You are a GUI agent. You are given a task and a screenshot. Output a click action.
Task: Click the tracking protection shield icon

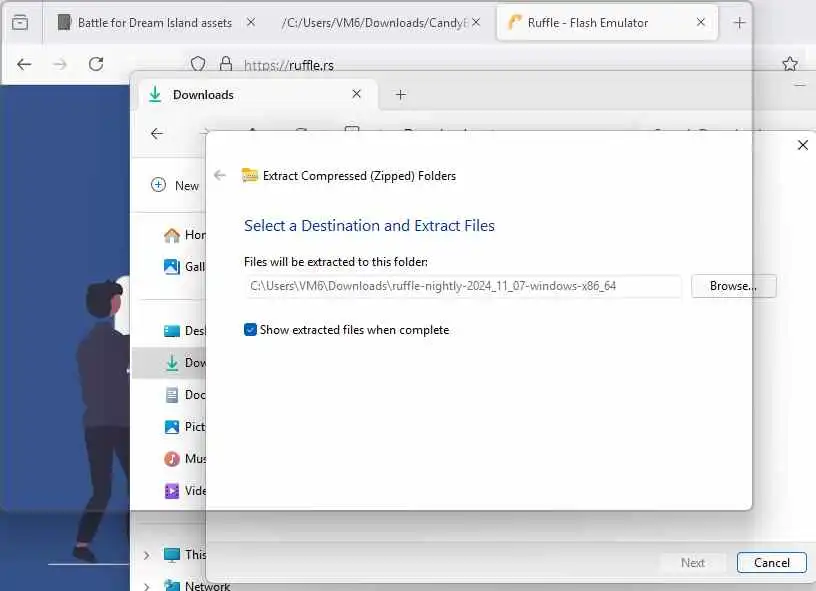tap(198, 65)
